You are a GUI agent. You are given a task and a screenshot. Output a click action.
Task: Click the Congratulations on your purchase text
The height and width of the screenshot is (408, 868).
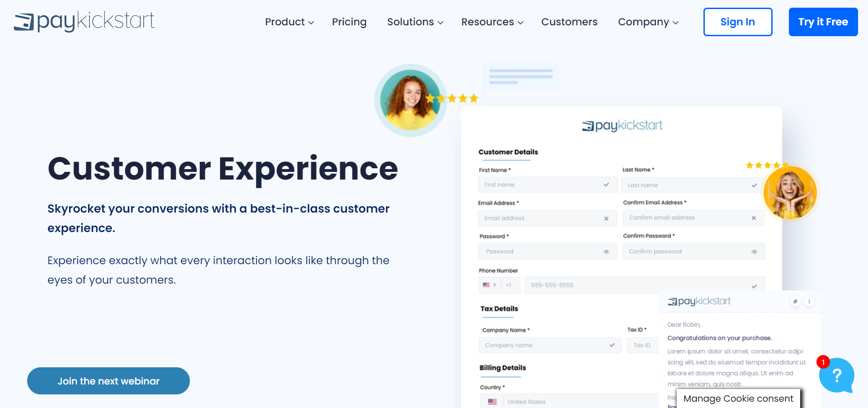[720, 338]
